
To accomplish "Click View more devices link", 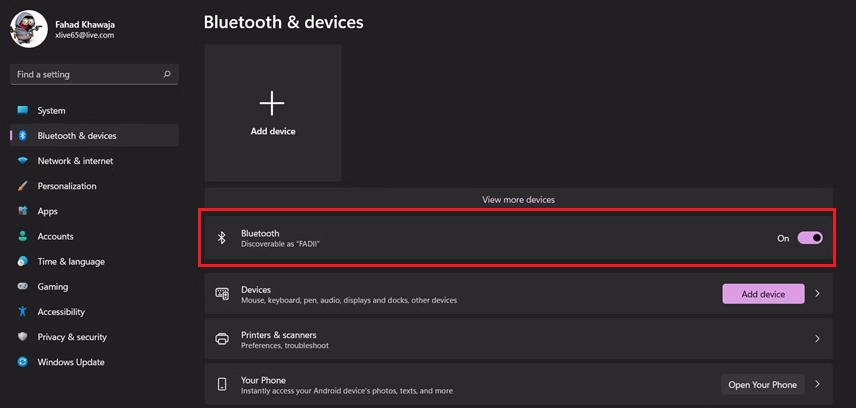I will click(x=518, y=199).
